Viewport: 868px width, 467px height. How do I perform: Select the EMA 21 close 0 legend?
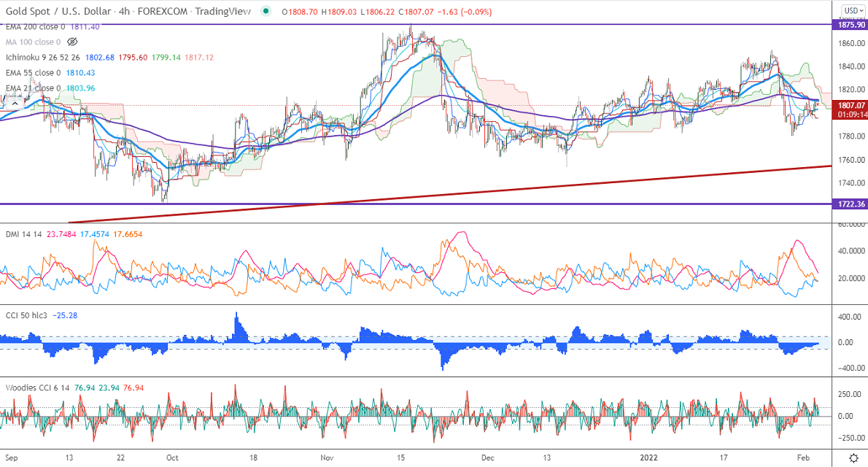pyautogui.click(x=34, y=88)
